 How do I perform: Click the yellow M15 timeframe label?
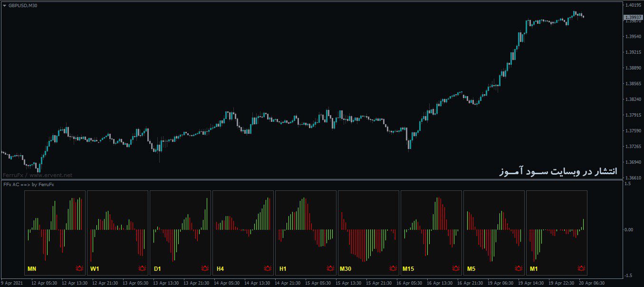408,269
